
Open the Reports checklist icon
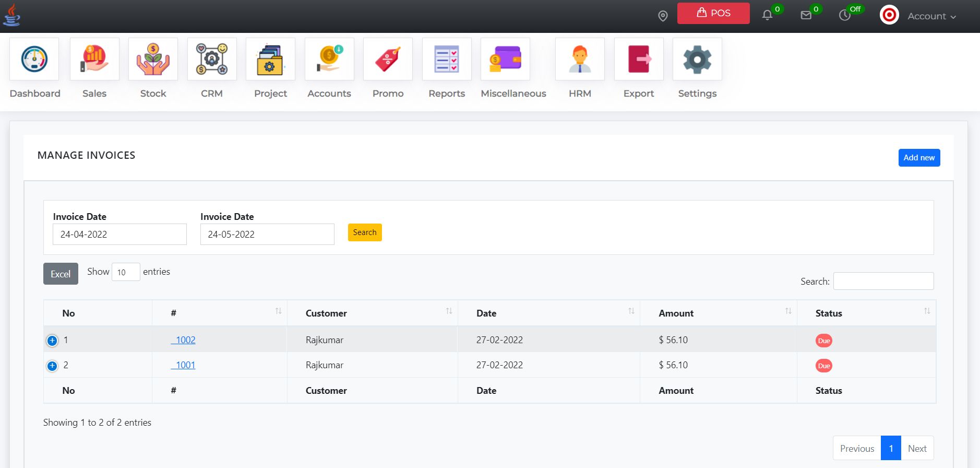(447, 59)
